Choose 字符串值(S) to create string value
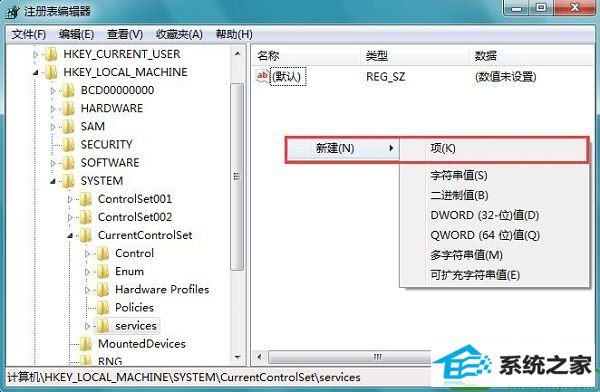This screenshot has height=392, width=600. pos(459,175)
